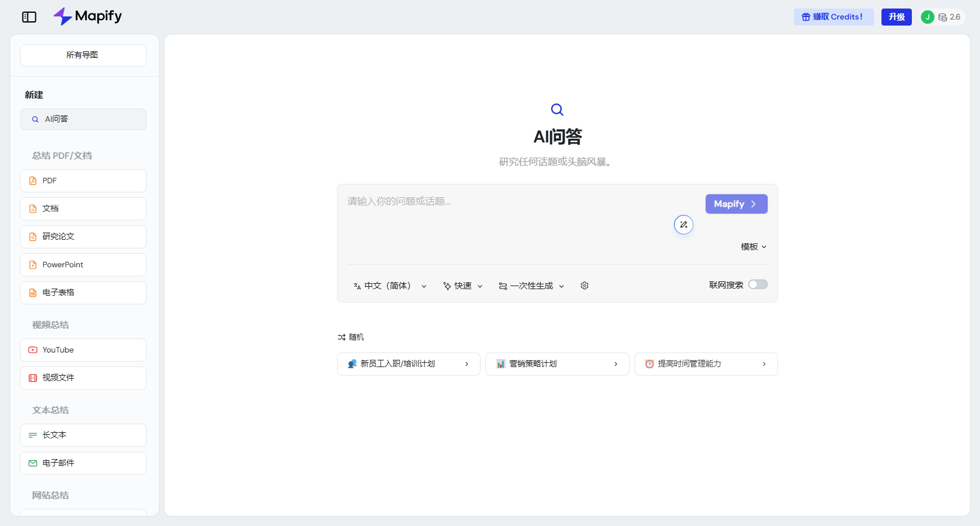Expand the 模板 template dropdown
This screenshot has height=526, width=980.
[x=754, y=247]
